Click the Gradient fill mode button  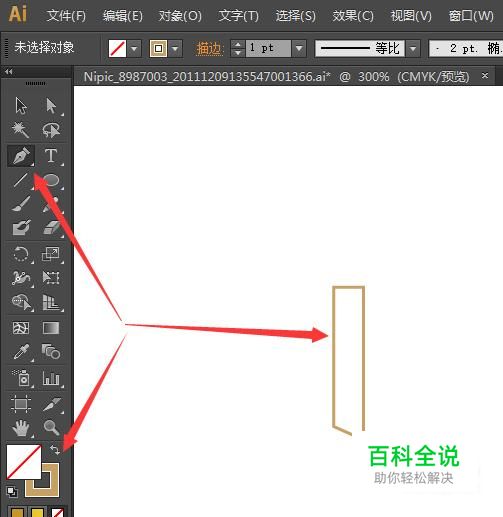(37, 512)
